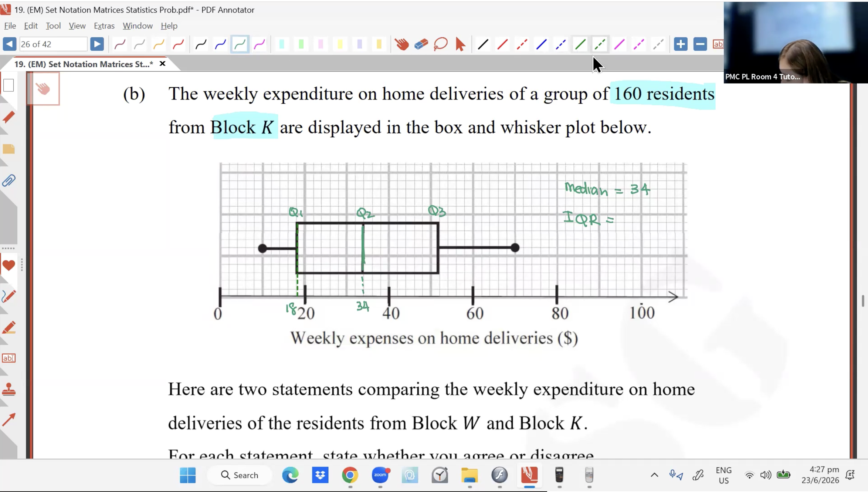Open the page thumbnails sidebar icon
The image size is (868, 492).
[x=9, y=85]
